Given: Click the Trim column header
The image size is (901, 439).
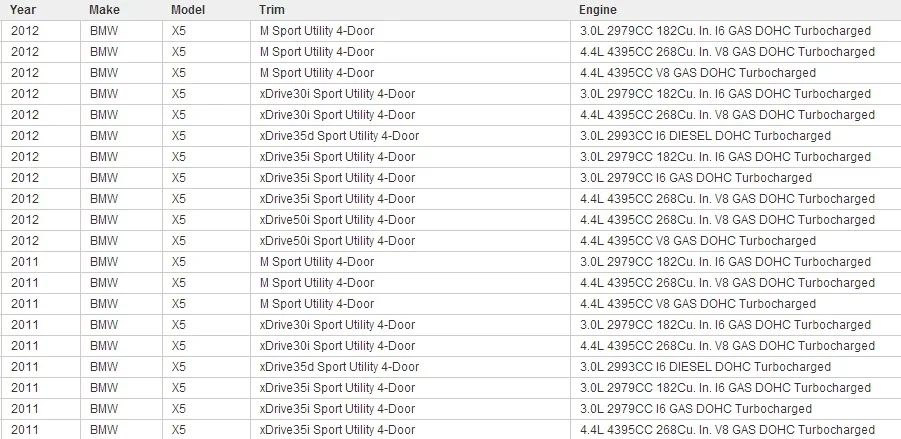Looking at the screenshot, I should (272, 10).
